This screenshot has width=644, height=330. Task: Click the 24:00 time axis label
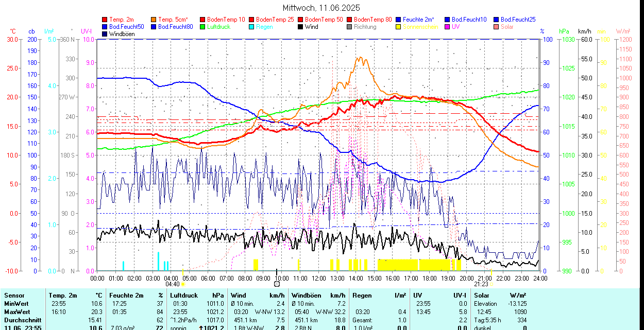point(540,278)
